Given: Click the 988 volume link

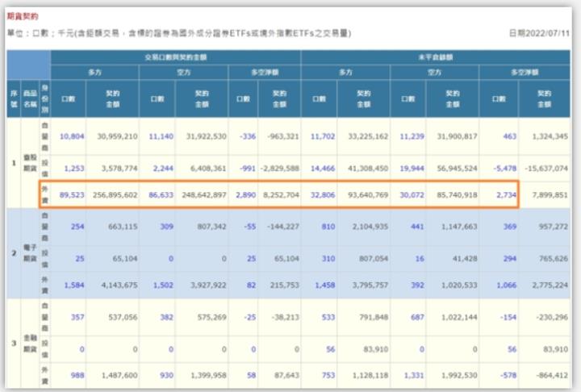Looking at the screenshot, I should tap(77, 375).
